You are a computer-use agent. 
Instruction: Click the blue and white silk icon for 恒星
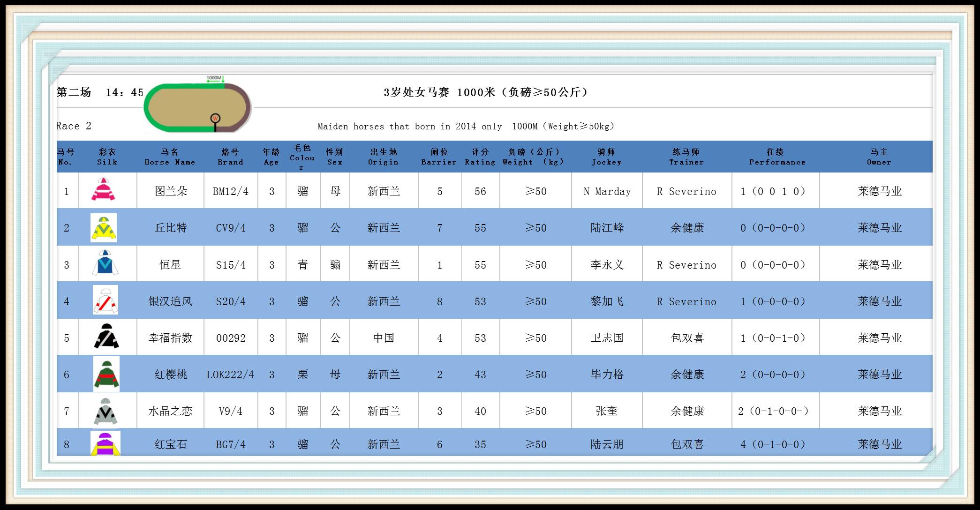[x=105, y=263]
